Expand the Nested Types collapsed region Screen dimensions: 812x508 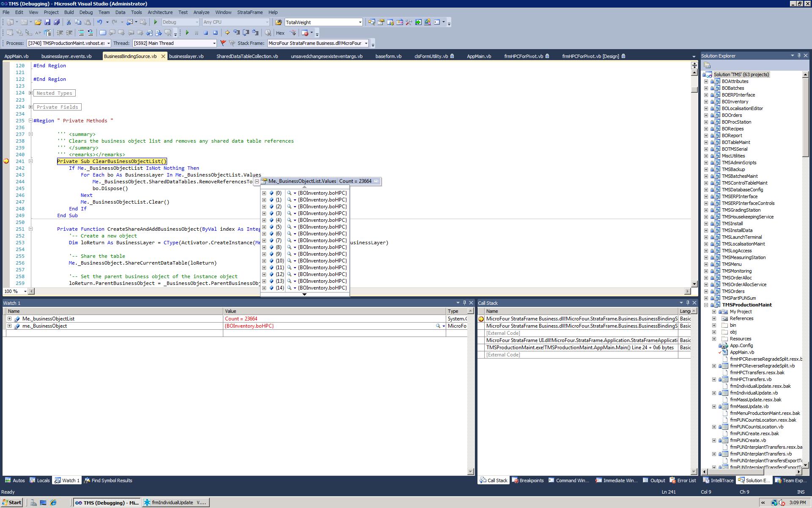click(x=30, y=93)
